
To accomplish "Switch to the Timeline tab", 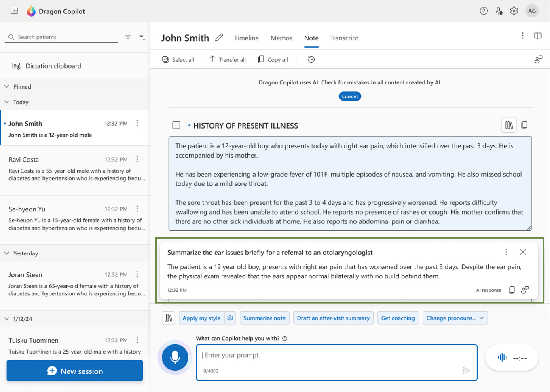I will tap(246, 38).
